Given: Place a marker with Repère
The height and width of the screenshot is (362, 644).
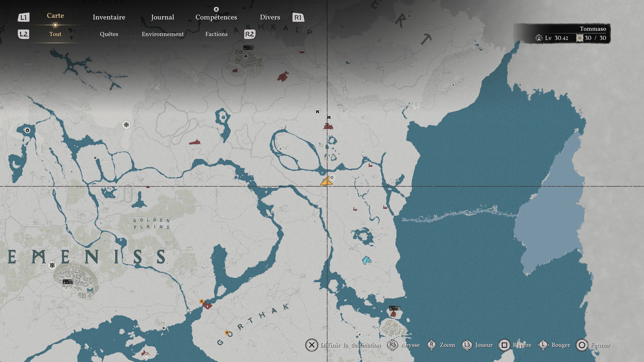Looking at the screenshot, I should coord(515,345).
